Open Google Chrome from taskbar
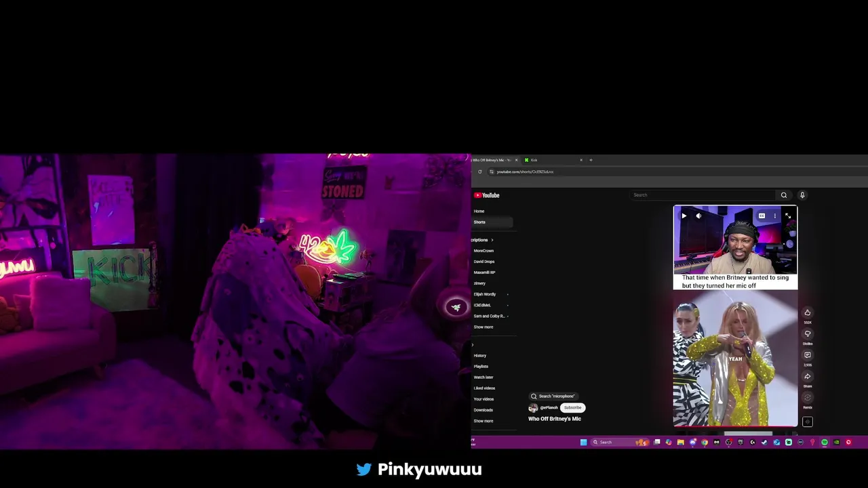Screen dimensions: 868x488 [705, 443]
